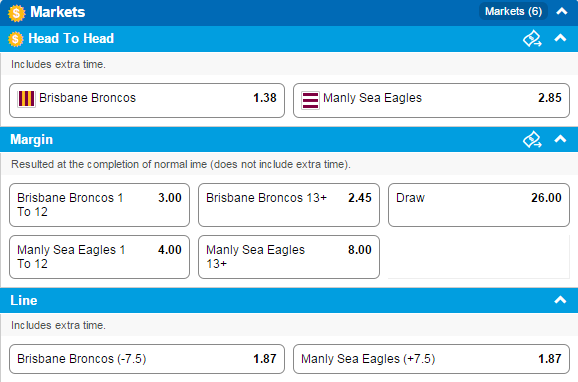This screenshot has width=578, height=382.
Task: Click the Brisbane Broncos striped jersey icon
Action: click(x=26, y=99)
